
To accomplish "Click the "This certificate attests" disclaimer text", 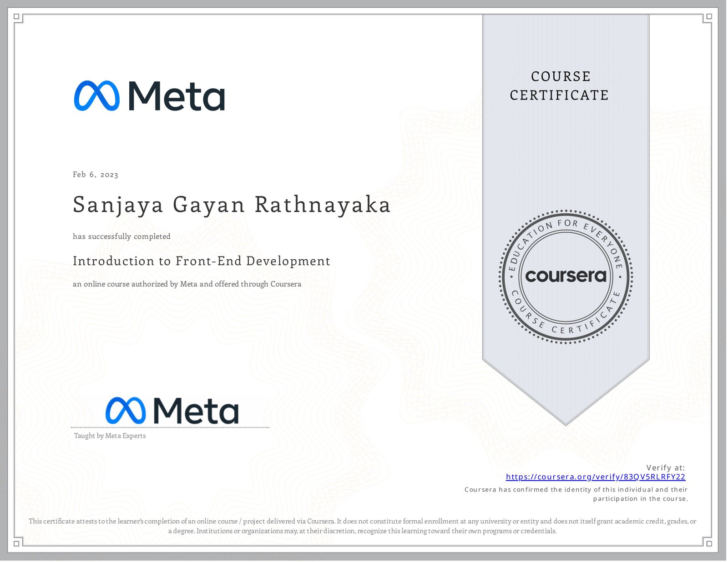I will (x=363, y=526).
